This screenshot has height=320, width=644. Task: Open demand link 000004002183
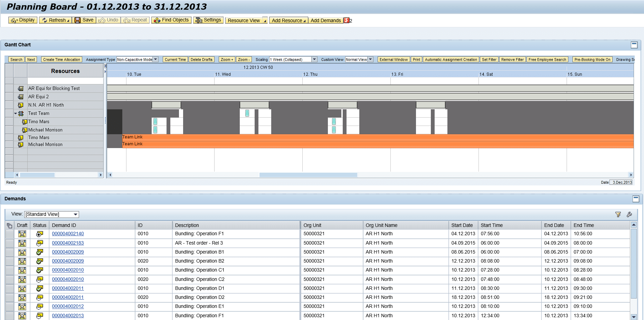pos(68,243)
